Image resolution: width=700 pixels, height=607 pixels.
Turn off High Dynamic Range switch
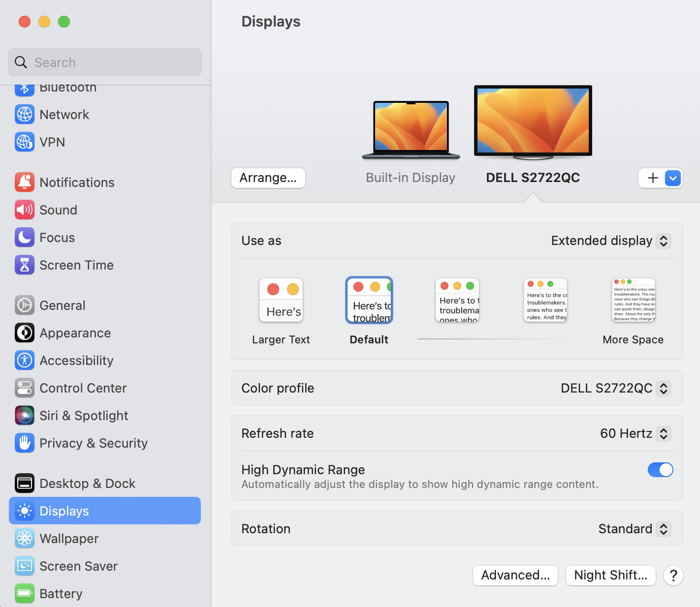point(660,470)
